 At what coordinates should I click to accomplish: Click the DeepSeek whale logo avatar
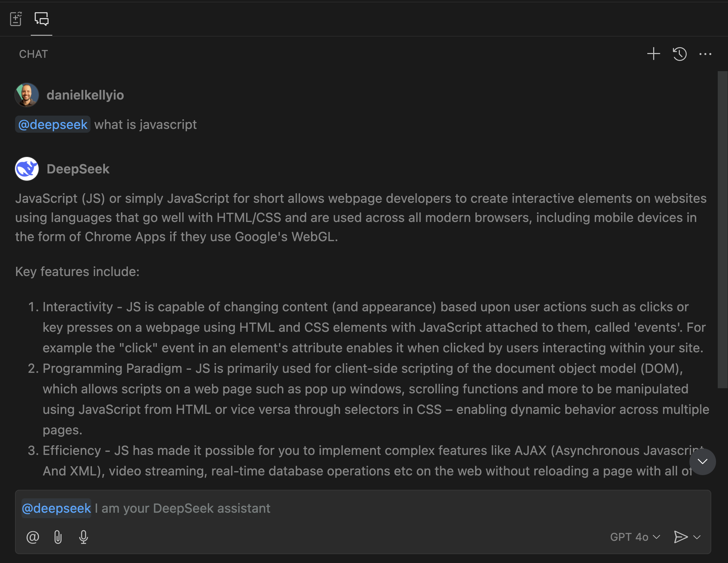(x=27, y=169)
